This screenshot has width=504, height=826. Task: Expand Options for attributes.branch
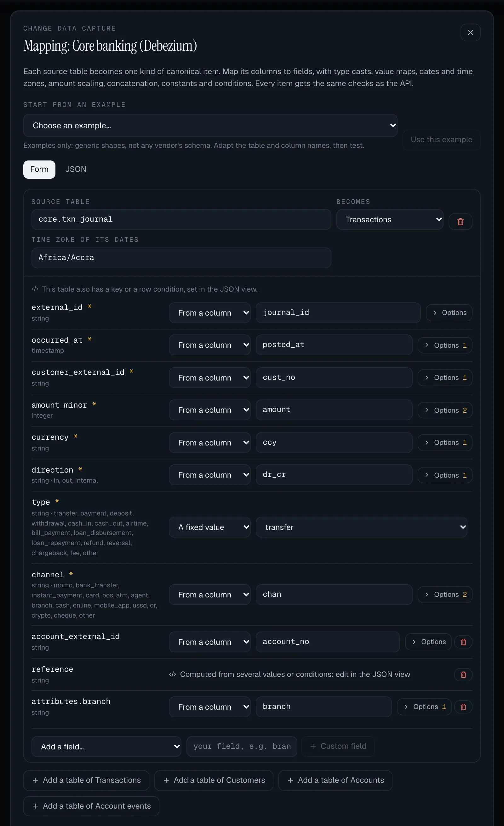[424, 707]
